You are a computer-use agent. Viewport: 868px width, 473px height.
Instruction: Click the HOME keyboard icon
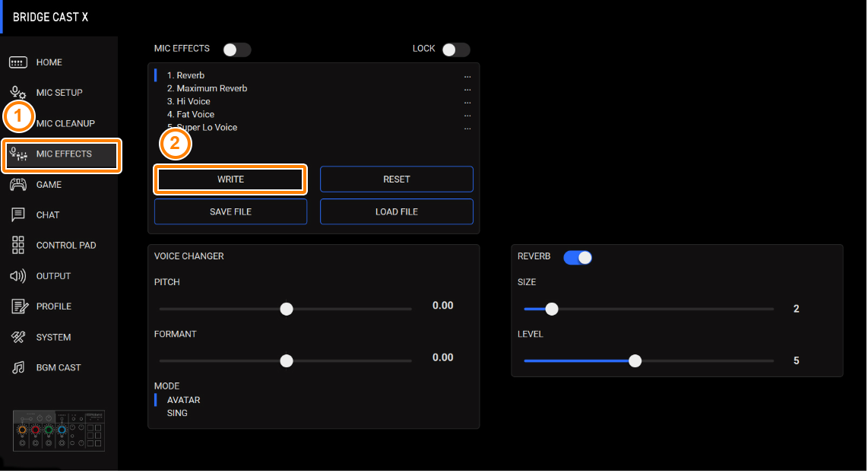click(x=17, y=62)
